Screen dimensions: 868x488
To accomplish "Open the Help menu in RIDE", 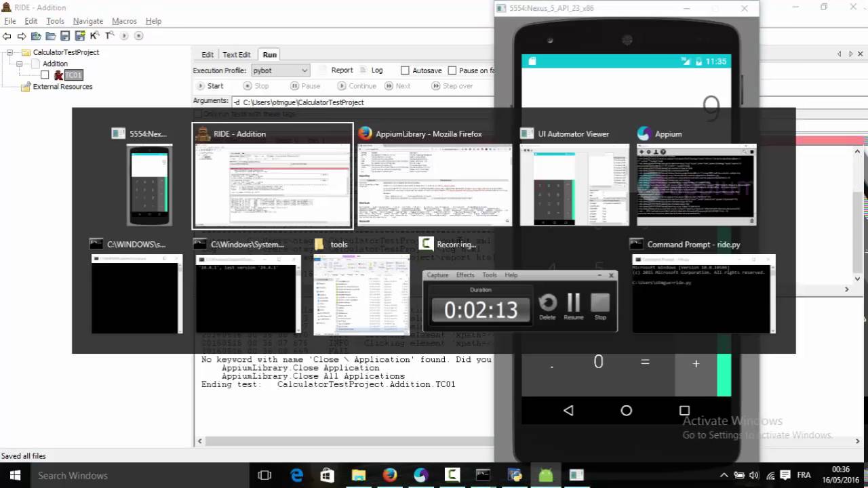I will tap(153, 21).
